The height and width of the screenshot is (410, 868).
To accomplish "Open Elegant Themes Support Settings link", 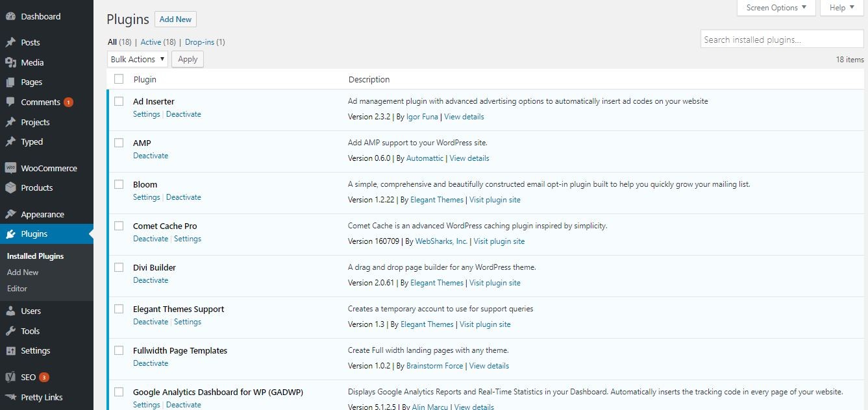I will pos(188,322).
